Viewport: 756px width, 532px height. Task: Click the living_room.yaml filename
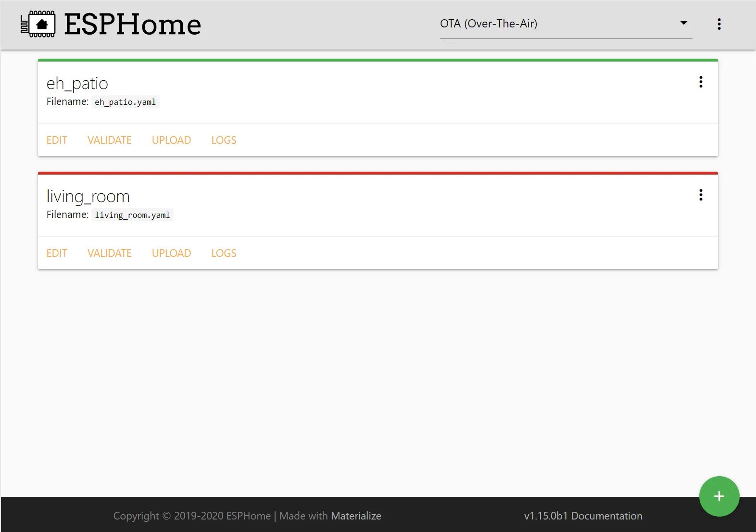coord(132,215)
